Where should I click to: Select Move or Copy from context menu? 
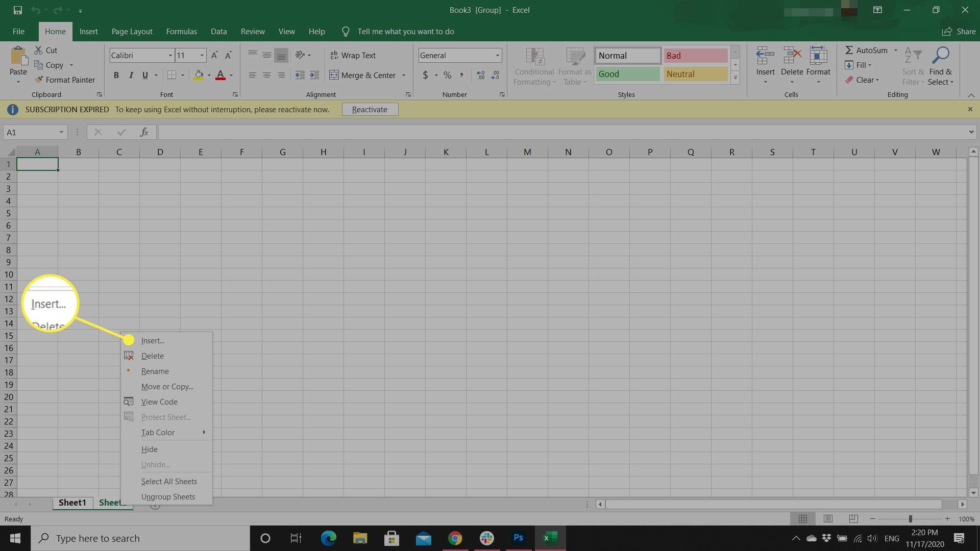pos(166,386)
